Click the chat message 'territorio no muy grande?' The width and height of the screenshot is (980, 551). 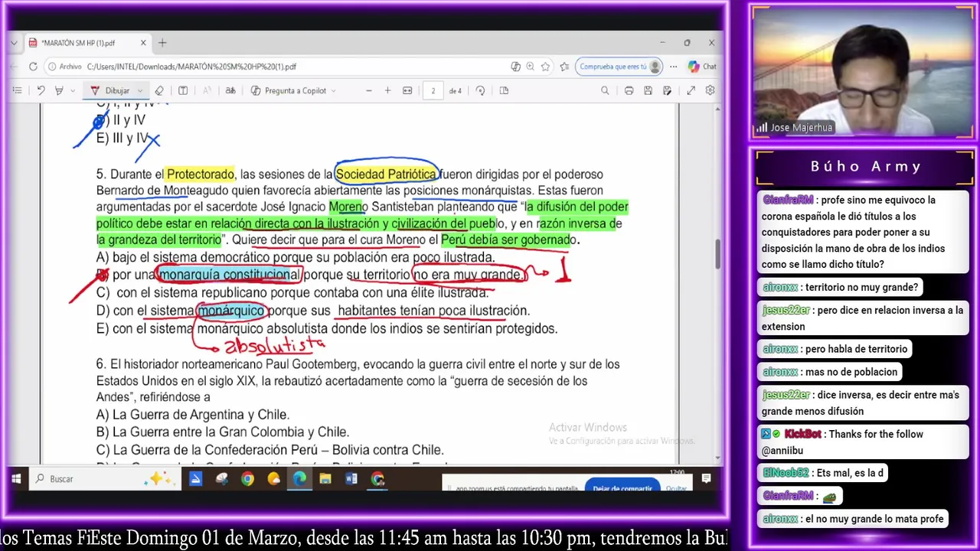click(841, 288)
